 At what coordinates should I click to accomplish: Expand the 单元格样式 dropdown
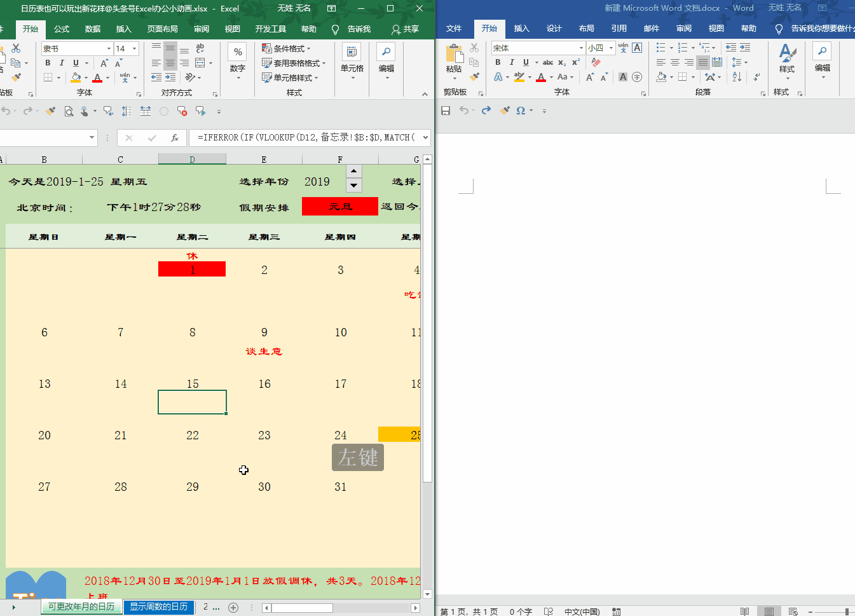(x=290, y=78)
